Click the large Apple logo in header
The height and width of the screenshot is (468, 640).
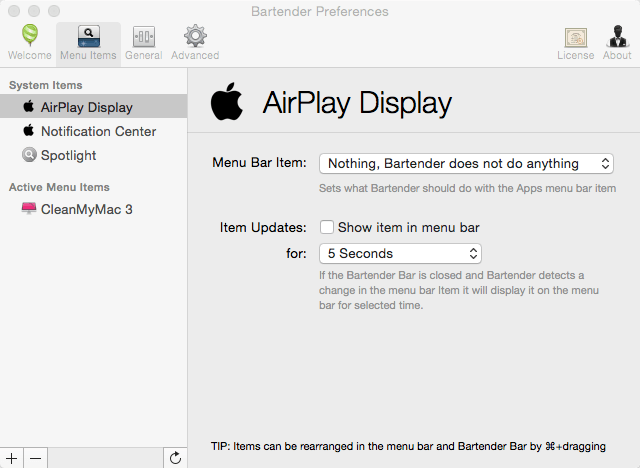tap(227, 102)
